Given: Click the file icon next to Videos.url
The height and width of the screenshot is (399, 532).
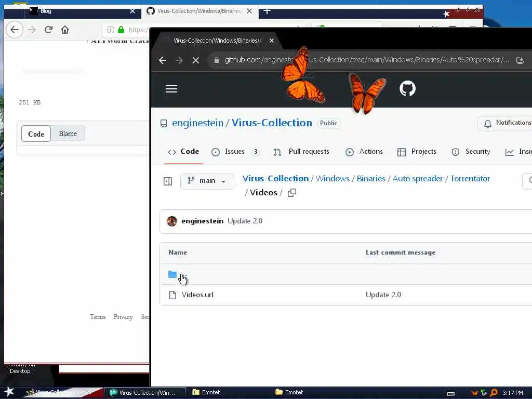Looking at the screenshot, I should tap(172, 295).
